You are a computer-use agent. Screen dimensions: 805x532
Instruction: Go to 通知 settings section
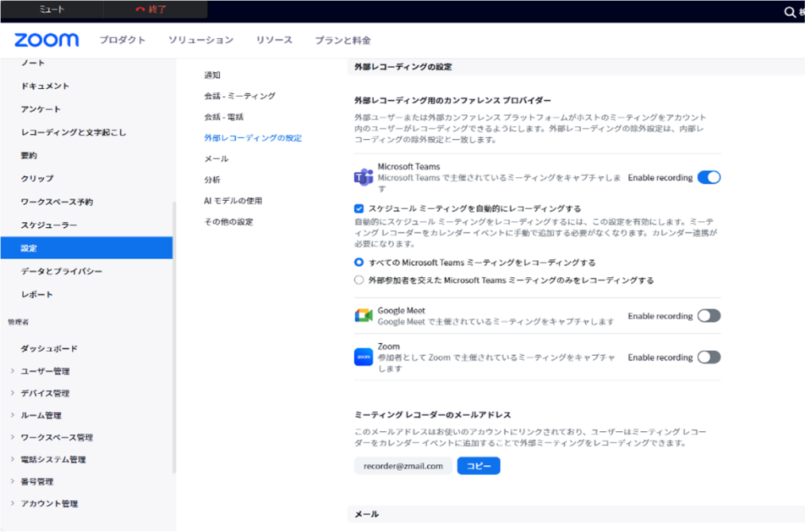pos(212,75)
